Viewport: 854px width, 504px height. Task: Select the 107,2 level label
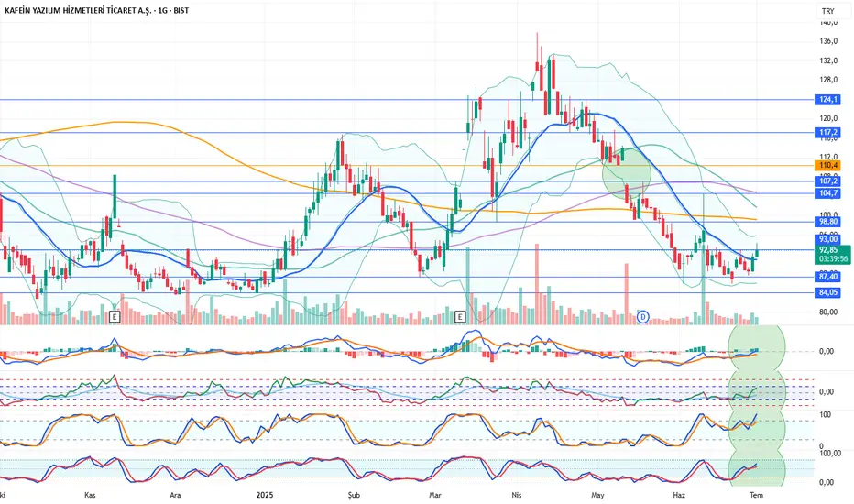[x=827, y=181]
